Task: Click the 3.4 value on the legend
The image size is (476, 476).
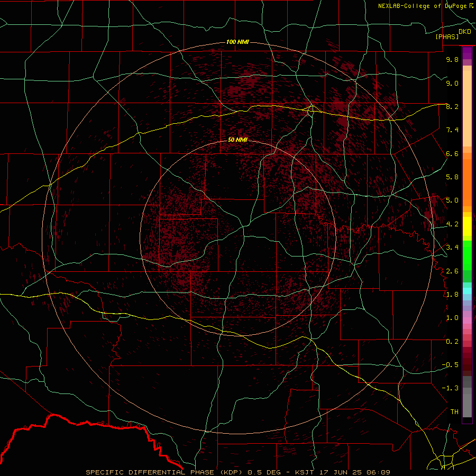Action: [452, 248]
